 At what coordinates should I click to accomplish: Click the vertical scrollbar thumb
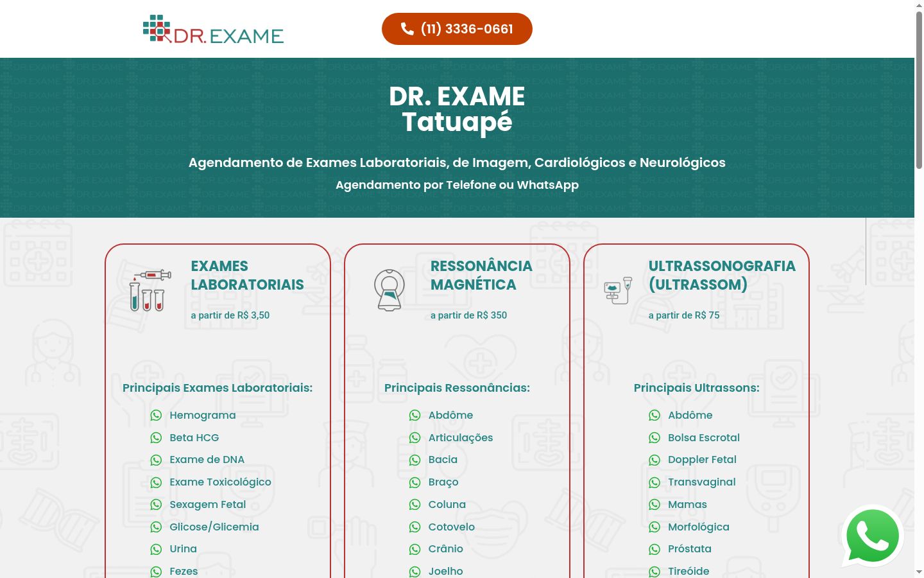coord(919,90)
